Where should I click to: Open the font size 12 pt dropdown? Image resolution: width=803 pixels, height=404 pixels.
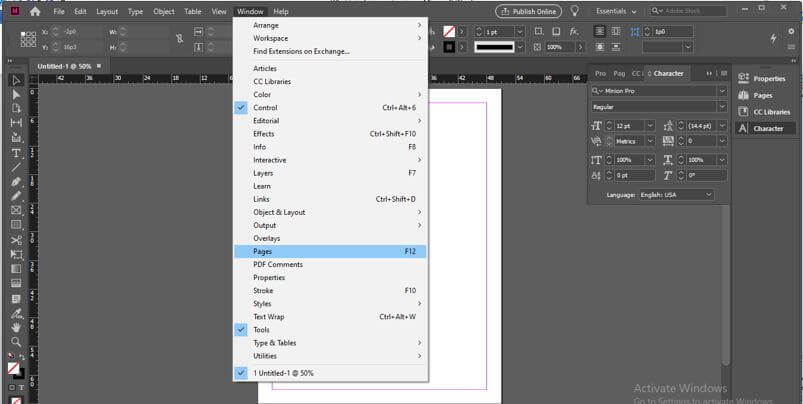[650, 126]
